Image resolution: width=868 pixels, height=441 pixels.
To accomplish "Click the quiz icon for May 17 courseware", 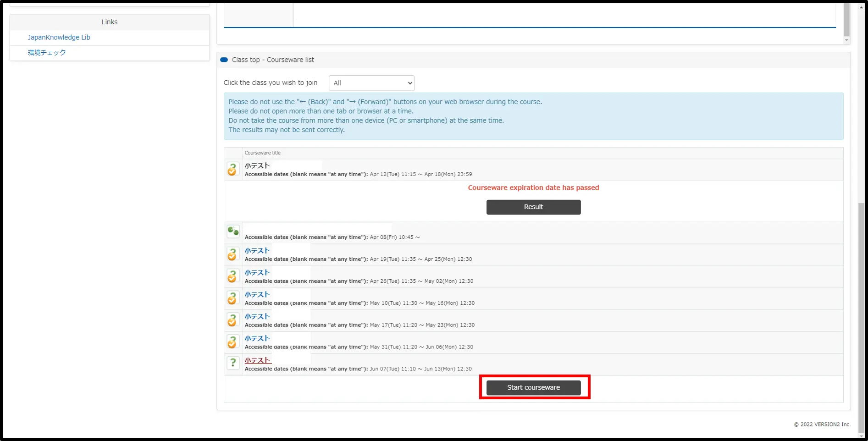I will pyautogui.click(x=233, y=320).
